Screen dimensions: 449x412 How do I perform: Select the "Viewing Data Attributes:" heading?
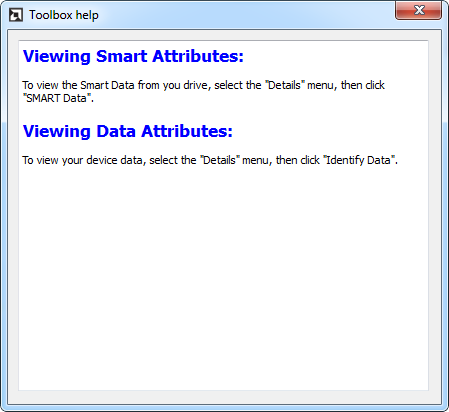[x=128, y=131]
